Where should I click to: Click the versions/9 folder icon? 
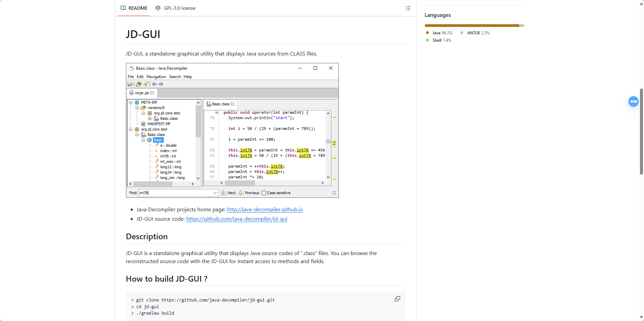click(x=143, y=108)
